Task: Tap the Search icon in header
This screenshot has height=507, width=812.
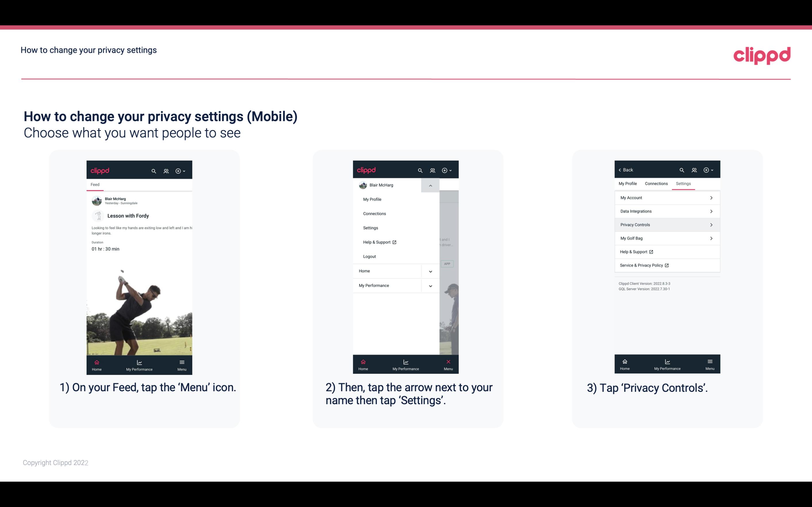Action: click(x=154, y=171)
